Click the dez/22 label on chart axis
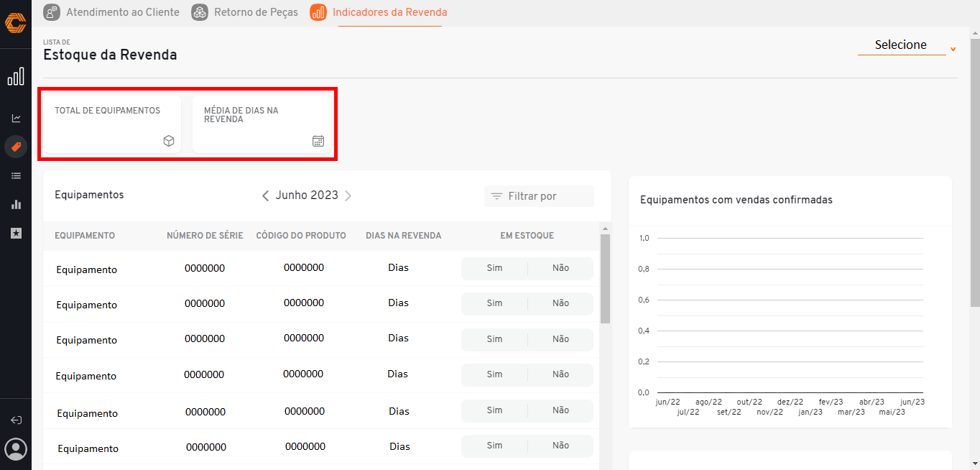 (x=790, y=402)
